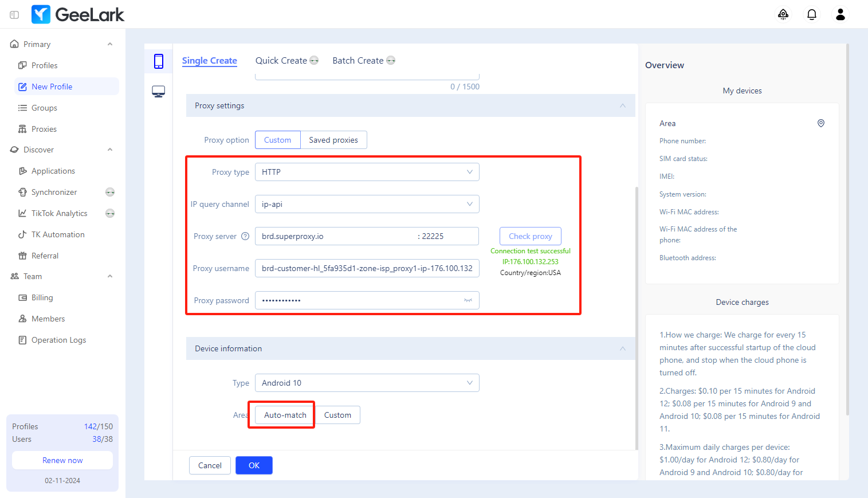Click the notification bell icon
This screenshot has width=868, height=498.
(x=811, y=15)
